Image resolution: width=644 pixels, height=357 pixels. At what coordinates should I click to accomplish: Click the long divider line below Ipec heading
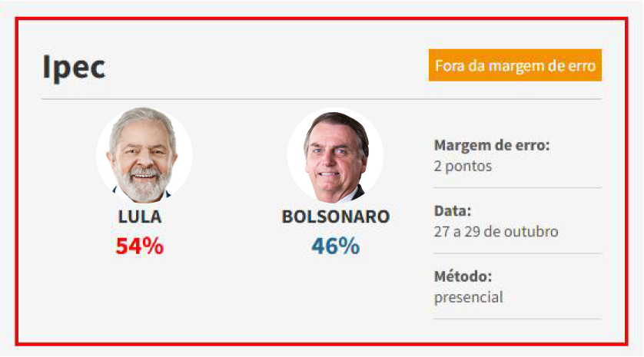321,99
